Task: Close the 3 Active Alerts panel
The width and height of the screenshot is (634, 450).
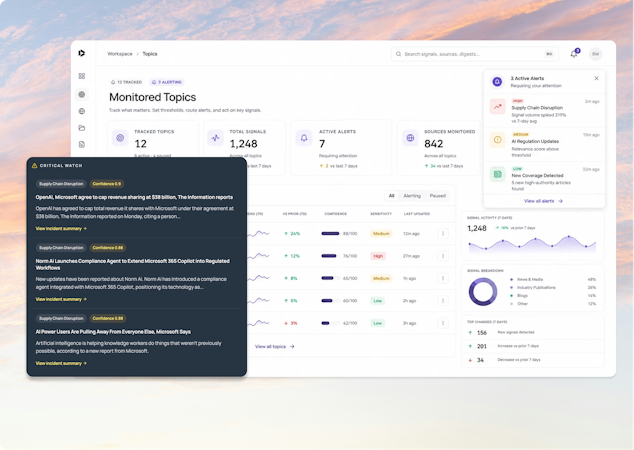Action: (x=596, y=78)
